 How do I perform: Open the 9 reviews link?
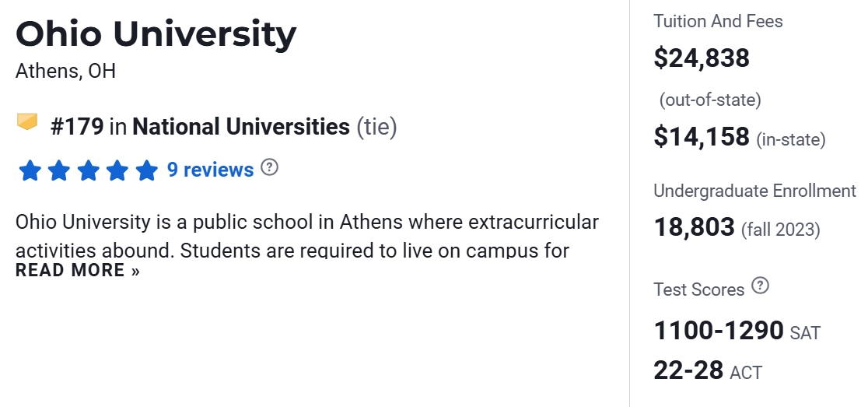point(210,170)
